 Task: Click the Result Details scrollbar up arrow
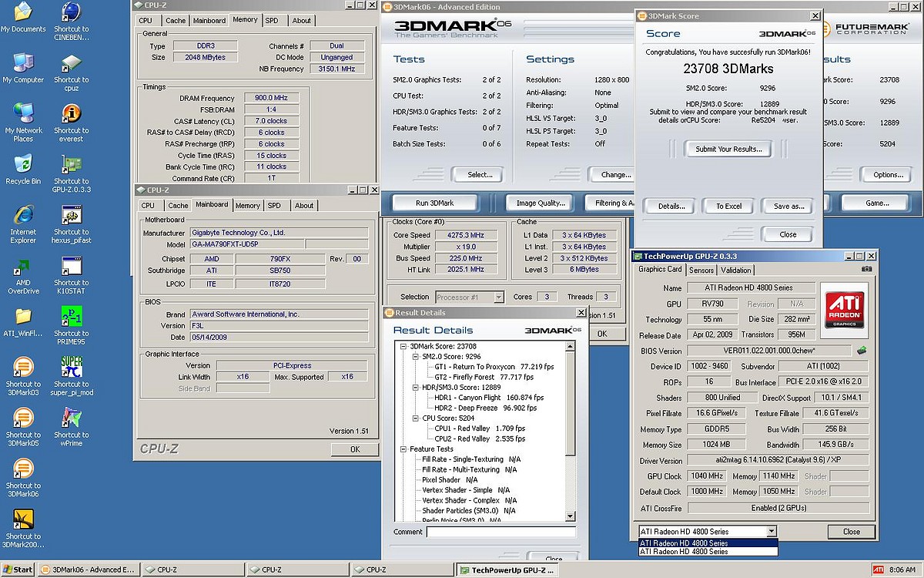click(x=571, y=347)
